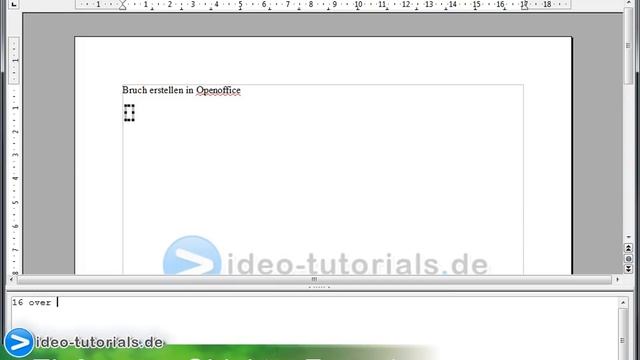Click the command window scrollbar up arrow

(623, 303)
